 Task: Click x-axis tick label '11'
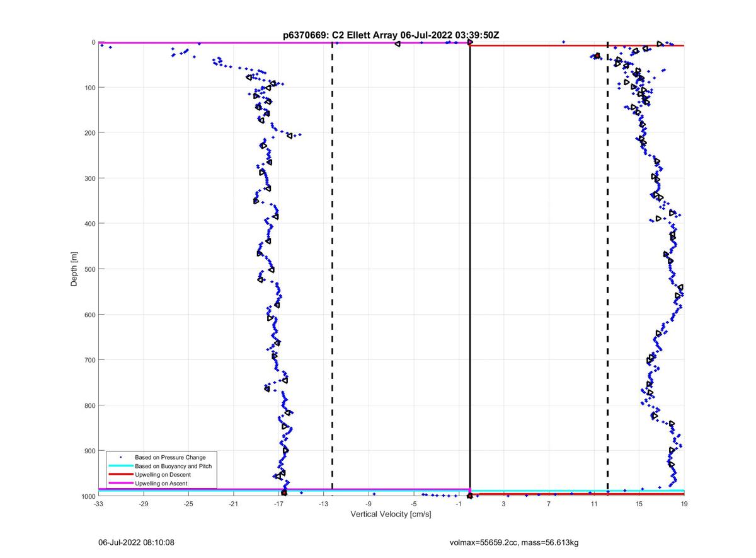pos(594,504)
